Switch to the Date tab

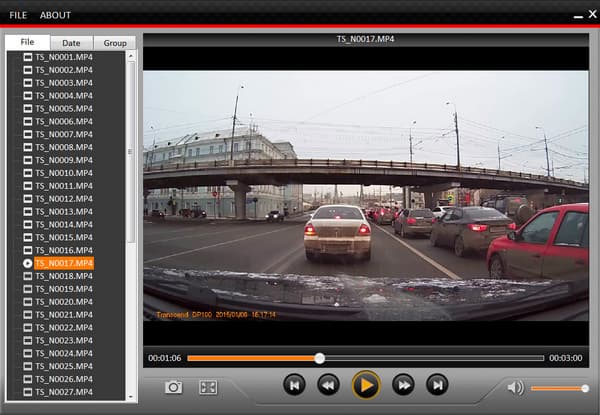[x=72, y=43]
